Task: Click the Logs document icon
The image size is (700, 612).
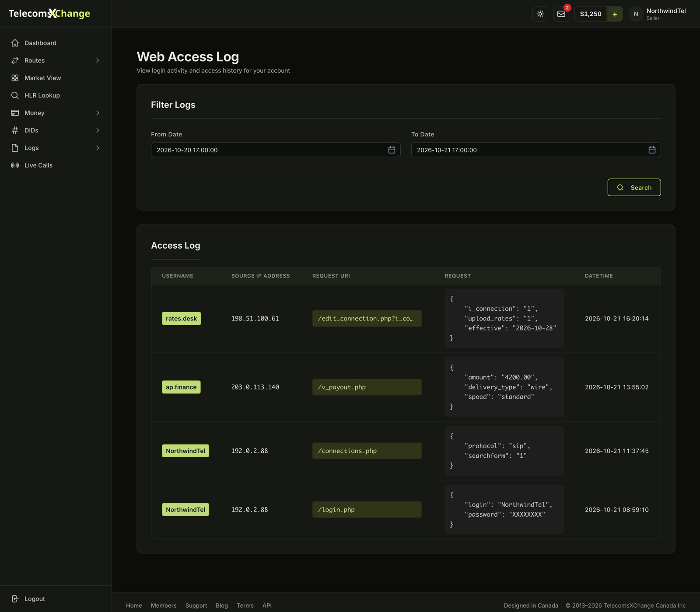Action: [x=15, y=148]
